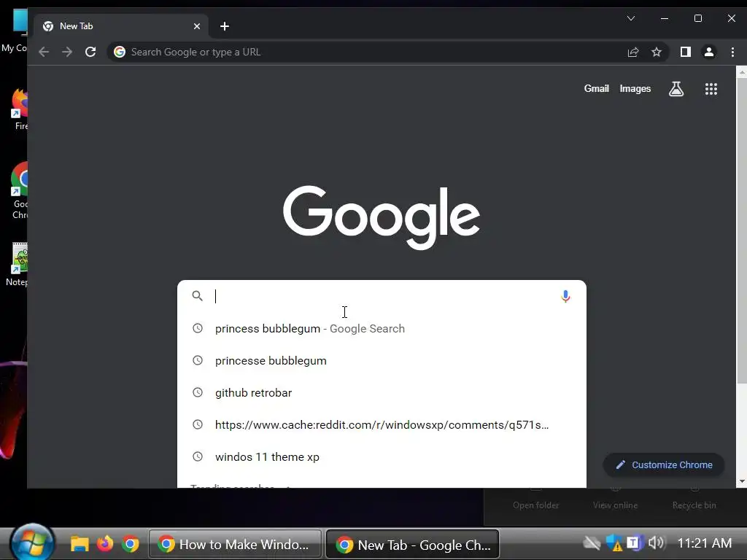
Task: Pick the reddit windowsxp URL suggestion
Action: click(x=382, y=425)
